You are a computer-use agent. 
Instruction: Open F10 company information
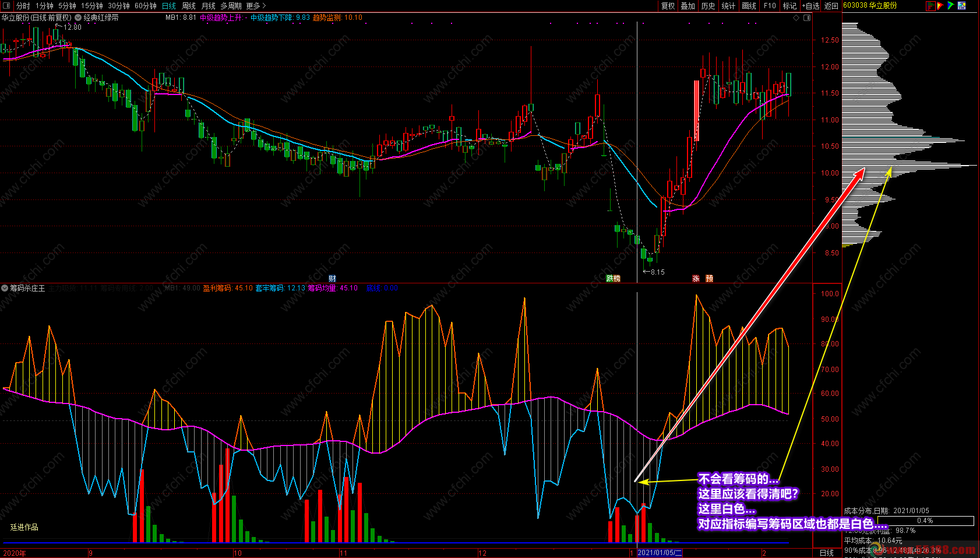[770, 6]
